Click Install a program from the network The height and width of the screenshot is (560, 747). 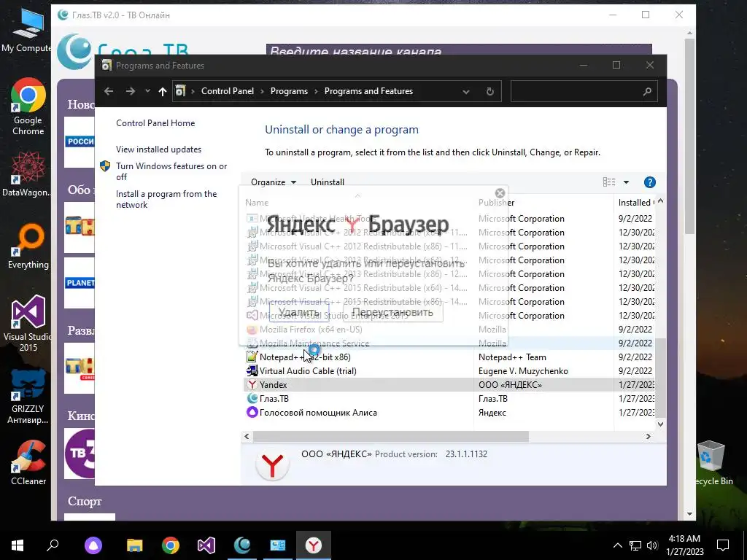tap(166, 199)
